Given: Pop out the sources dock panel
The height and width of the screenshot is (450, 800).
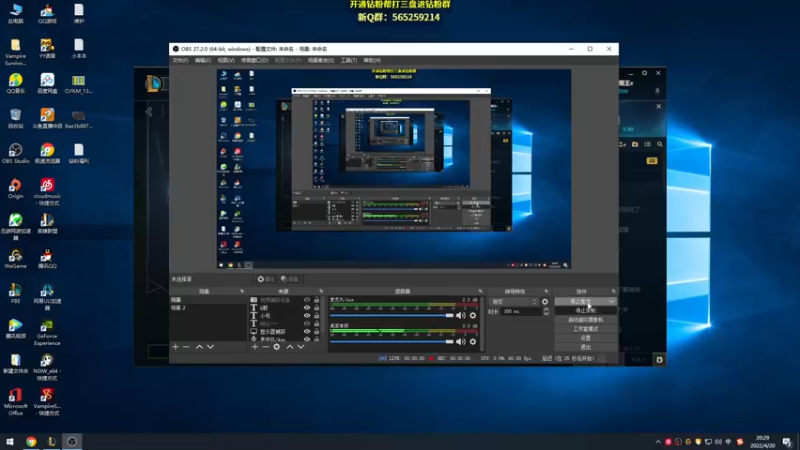Looking at the screenshot, I should (321, 291).
